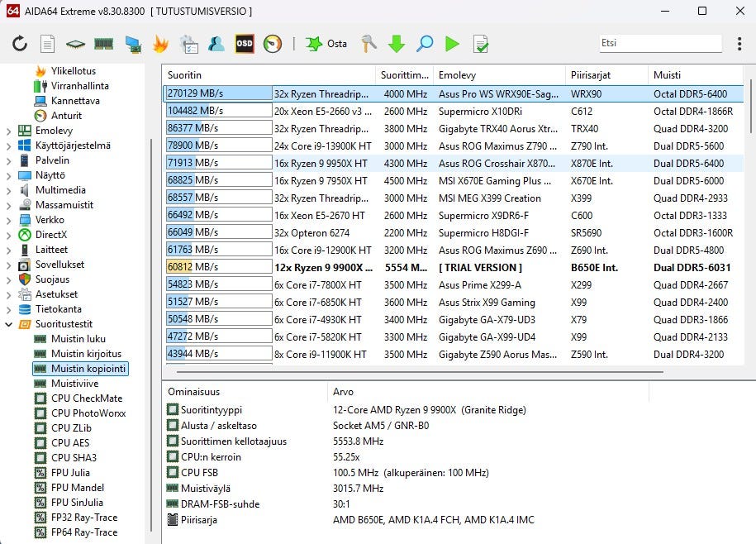Screen dimensions: 756x544
Task: Expand the DirectX tree node
Action: point(9,236)
